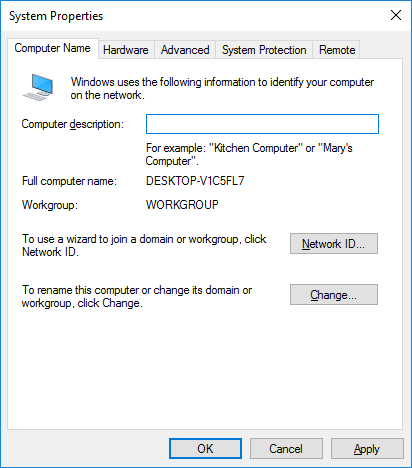The width and height of the screenshot is (412, 468).
Task: Click the System Properties title text
Action: [56, 16]
